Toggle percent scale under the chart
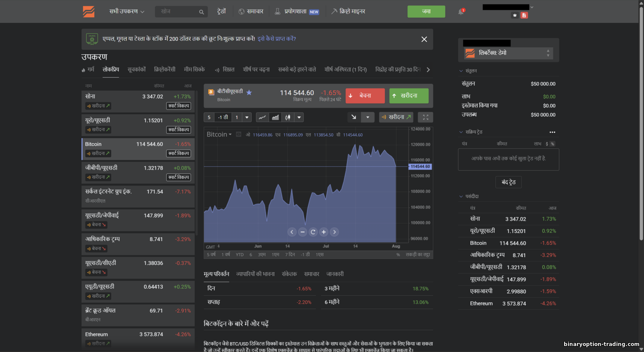This screenshot has height=352, width=644. (398, 255)
